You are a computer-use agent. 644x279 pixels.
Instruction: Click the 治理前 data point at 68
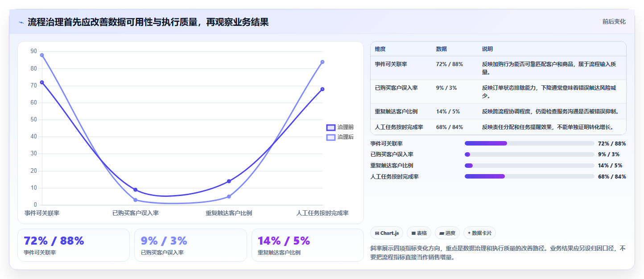(322, 89)
